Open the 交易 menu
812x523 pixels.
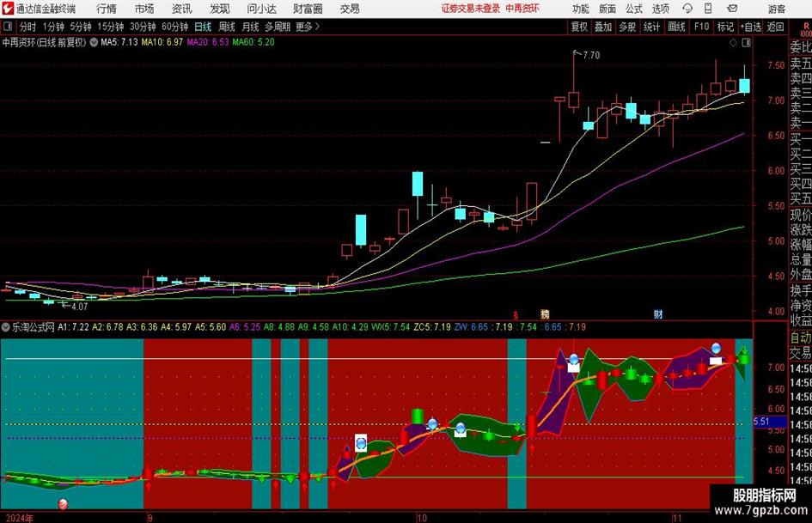pos(350,9)
